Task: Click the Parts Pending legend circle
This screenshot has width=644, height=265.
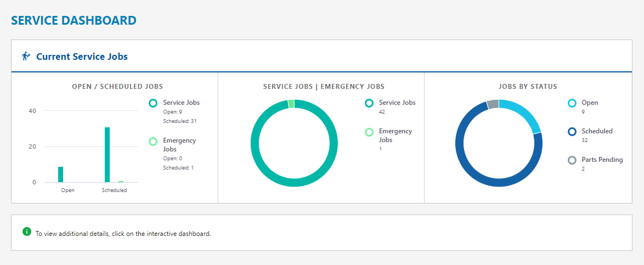Action: tap(572, 160)
